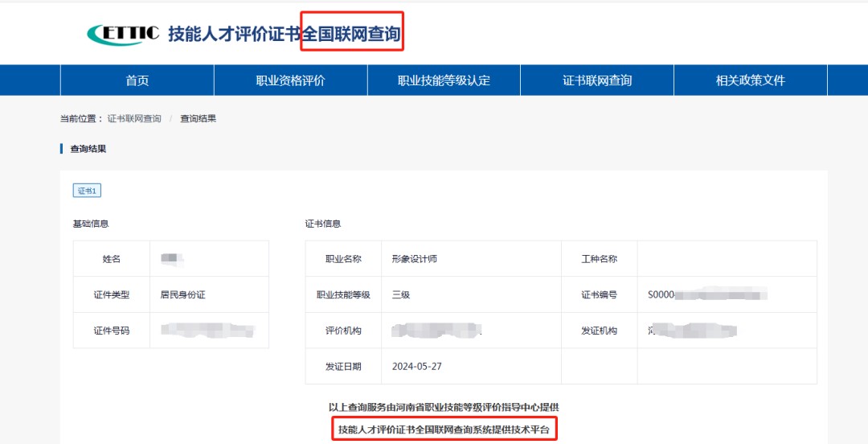Screen dimensions: 868x444
Task: Click the blurred 评价机构 value
Action: [x=436, y=331]
